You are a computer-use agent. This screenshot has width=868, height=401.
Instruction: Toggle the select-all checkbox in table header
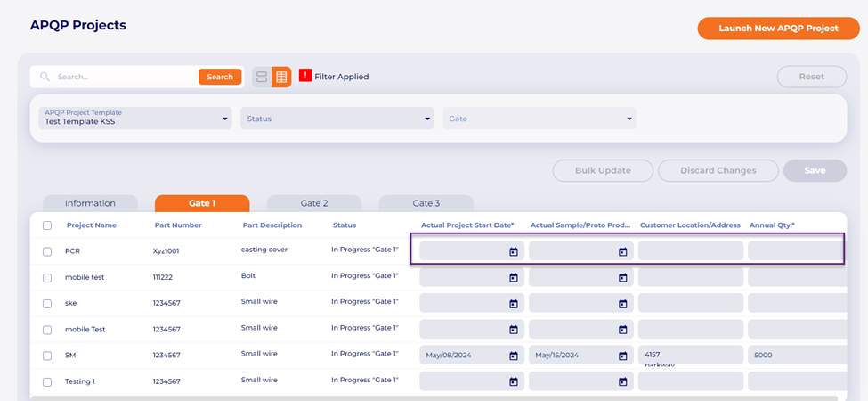pyautogui.click(x=47, y=225)
